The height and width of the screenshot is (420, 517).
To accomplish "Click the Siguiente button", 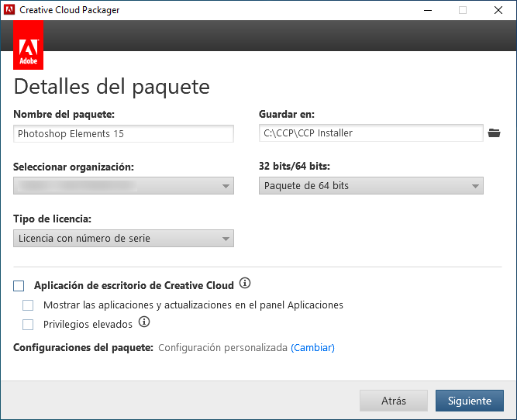I will click(x=470, y=401).
